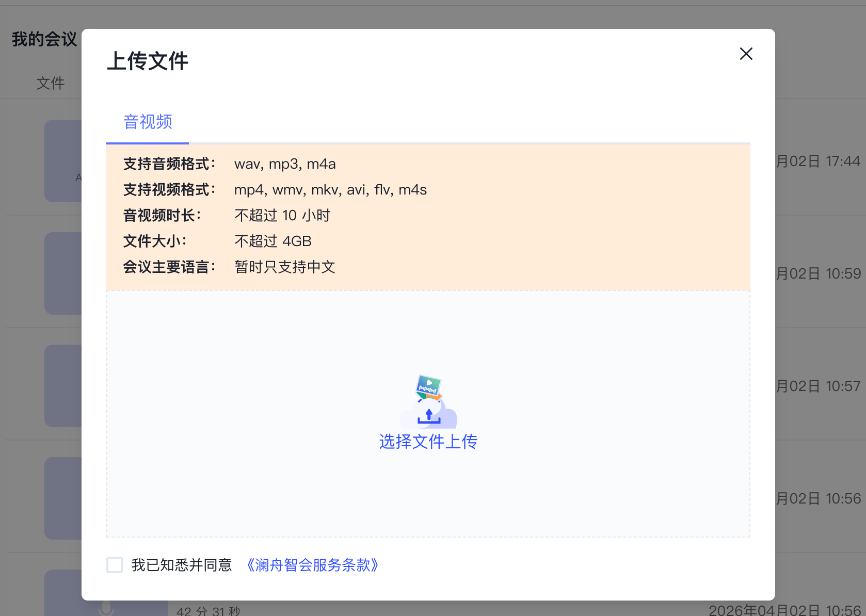Screen dimensions: 866x616
Task: Click the 02日 10:57 meeting timestamp
Action: point(818,386)
